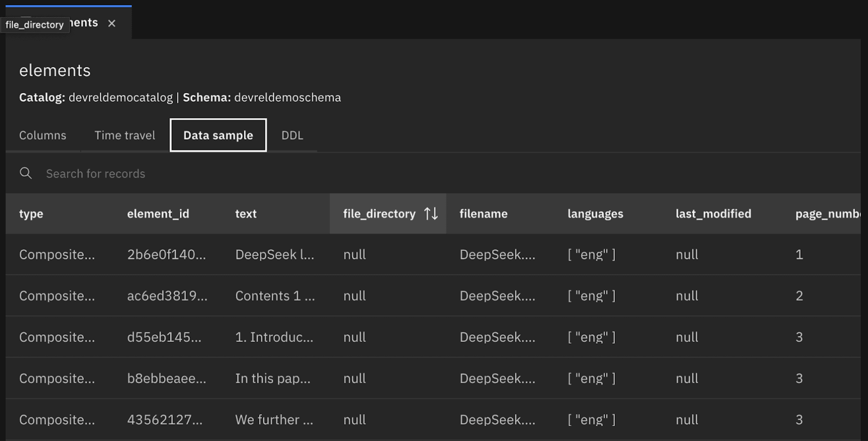The height and width of the screenshot is (441, 868).
Task: Click the file_directory sort arrows icon
Action: tap(431, 214)
